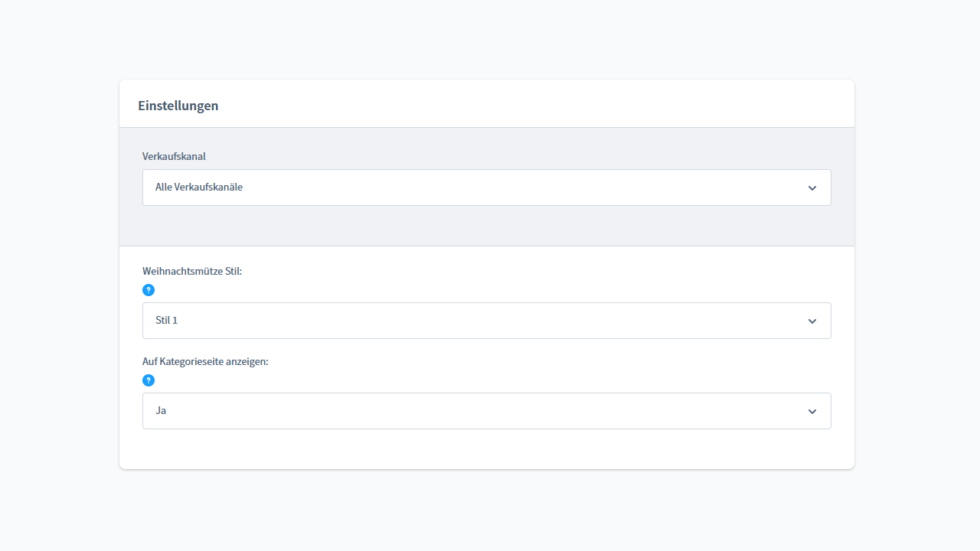The width and height of the screenshot is (980, 551).
Task: Click the middle of the Ja select field
Action: [486, 411]
